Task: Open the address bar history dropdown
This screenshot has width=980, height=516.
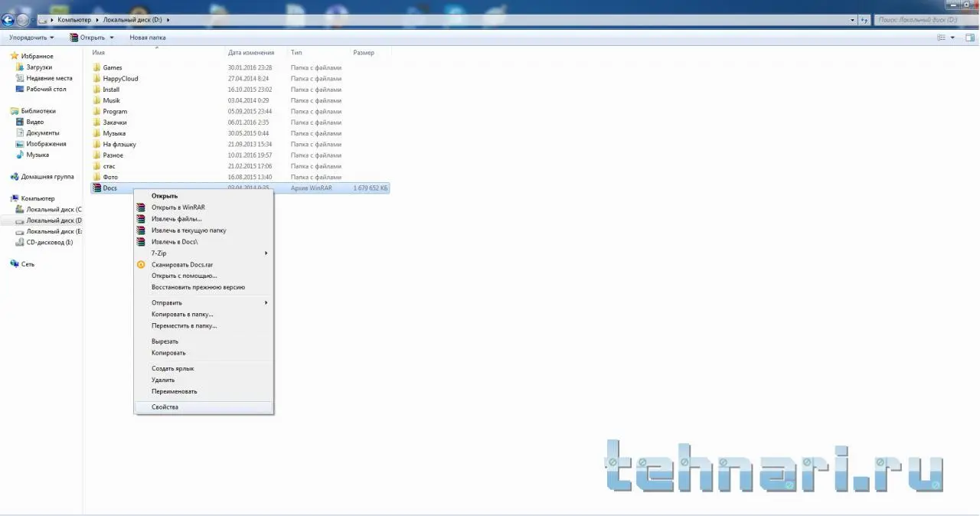Action: coord(853,20)
